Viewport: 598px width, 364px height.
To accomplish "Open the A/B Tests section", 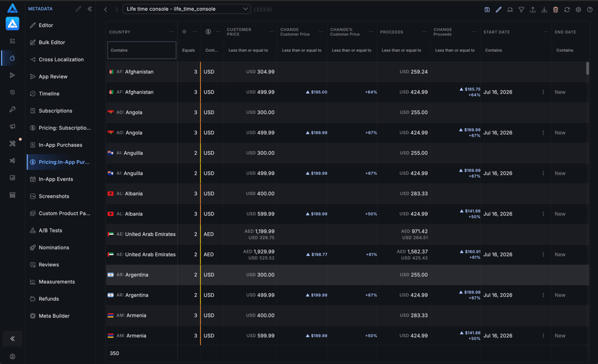I will 50,230.
